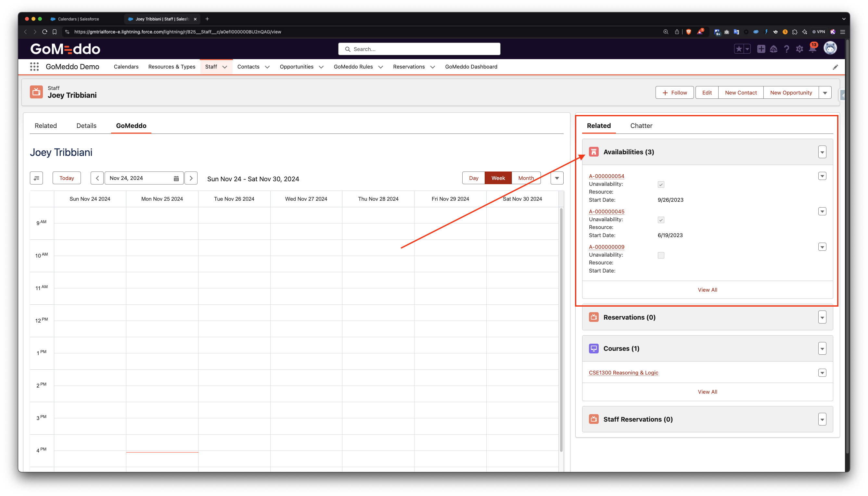Toggle Unavailability checkbox for A-000000009

[661, 256]
